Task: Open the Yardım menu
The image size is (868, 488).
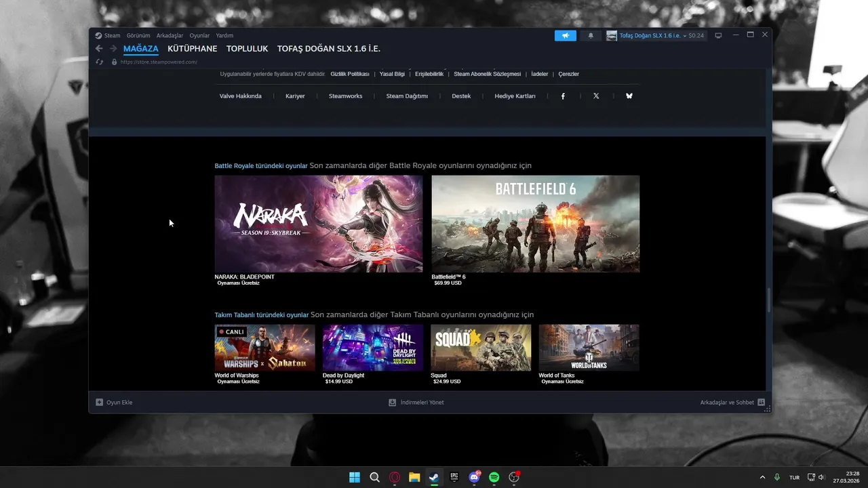Action: tap(224, 35)
